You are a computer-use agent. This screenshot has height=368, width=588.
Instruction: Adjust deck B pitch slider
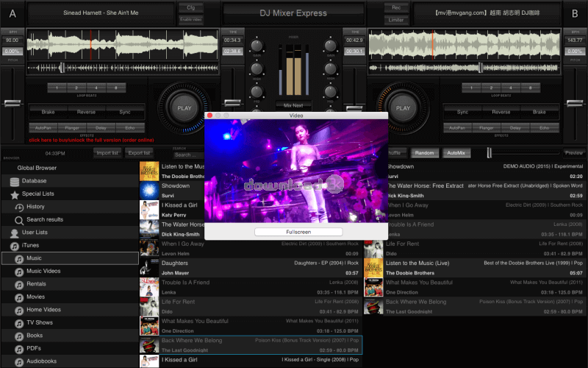click(x=575, y=103)
